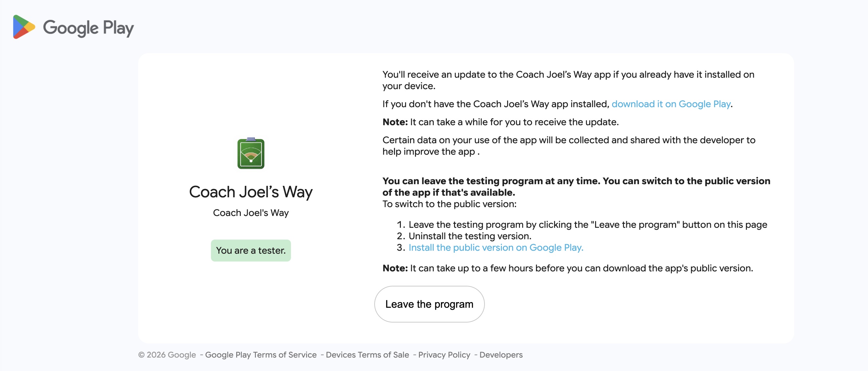The width and height of the screenshot is (868, 371).
Task: Click the 'Leave the testing program by clicking' step
Action: [588, 225]
